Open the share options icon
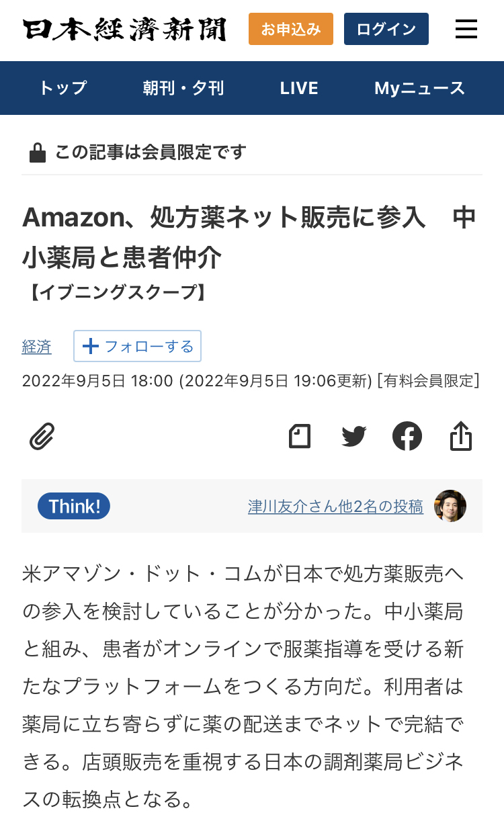This screenshot has width=504, height=817. point(461,435)
